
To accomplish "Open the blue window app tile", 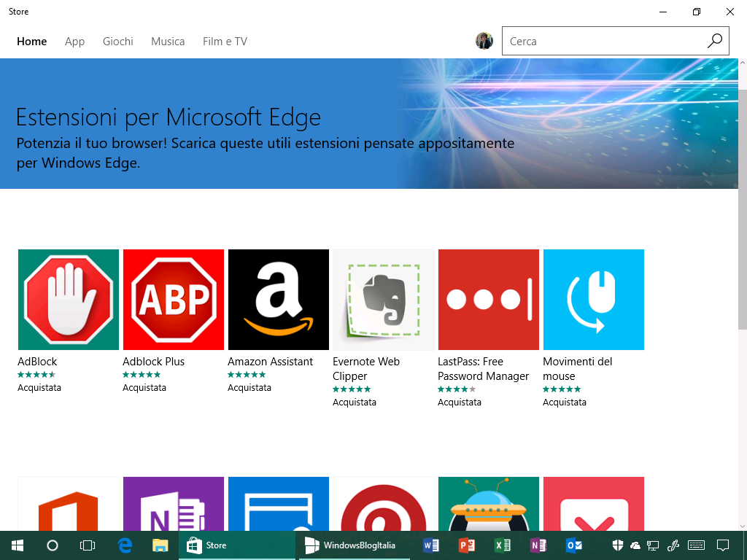I will tap(279, 504).
